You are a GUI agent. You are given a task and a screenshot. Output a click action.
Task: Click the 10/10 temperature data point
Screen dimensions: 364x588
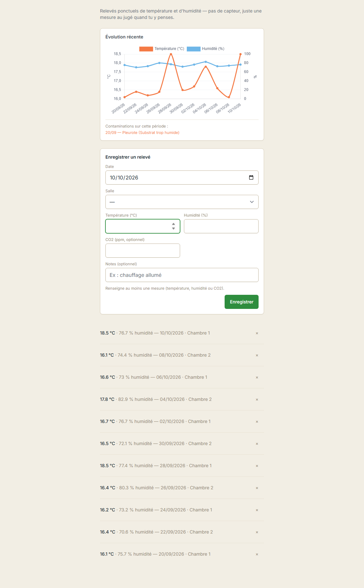click(x=240, y=54)
